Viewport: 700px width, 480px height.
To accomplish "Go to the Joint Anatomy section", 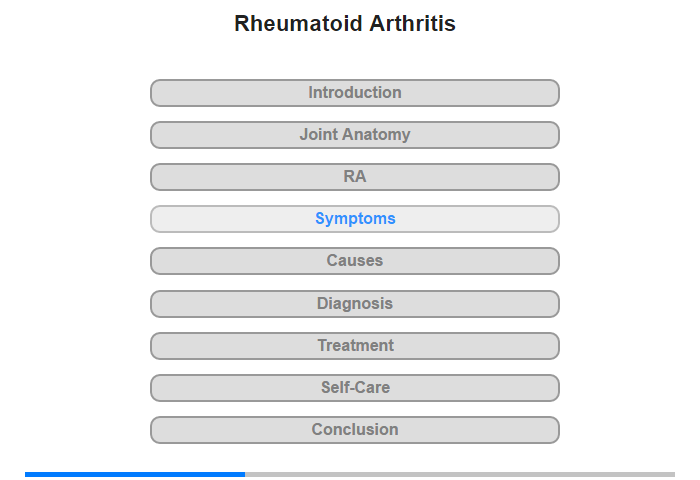I will tap(354, 135).
